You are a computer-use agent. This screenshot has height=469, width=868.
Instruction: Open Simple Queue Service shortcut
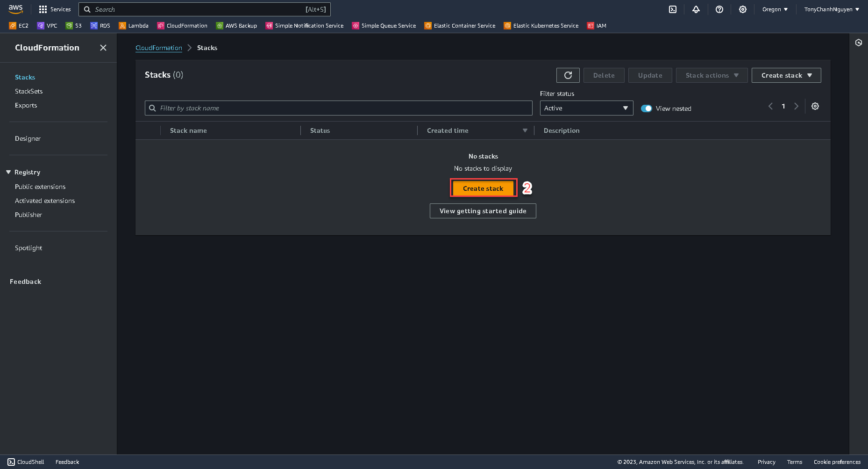384,26
